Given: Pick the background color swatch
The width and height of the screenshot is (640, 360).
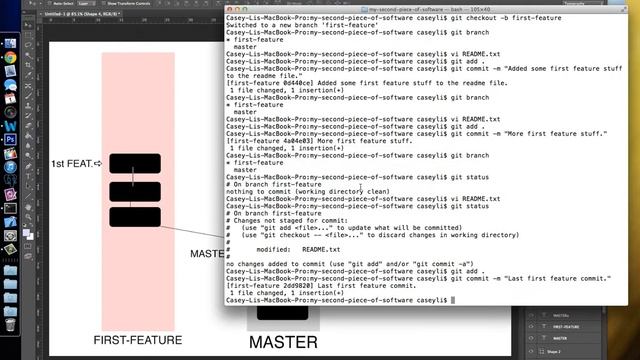Looking at the screenshot, I should 31,237.
